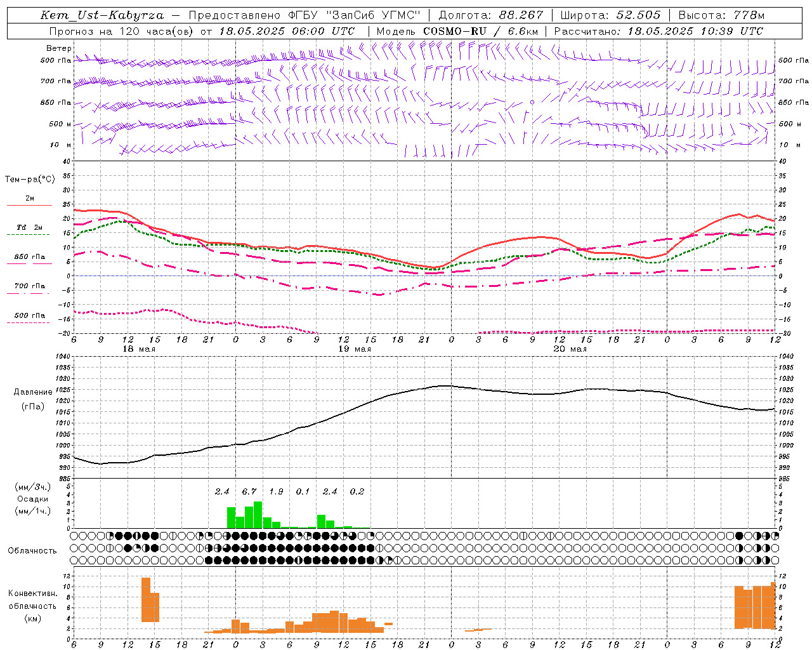The width and height of the screenshot is (812, 650).
Task: Click the longitude value Долгота: 88.267
Action: [491, 15]
